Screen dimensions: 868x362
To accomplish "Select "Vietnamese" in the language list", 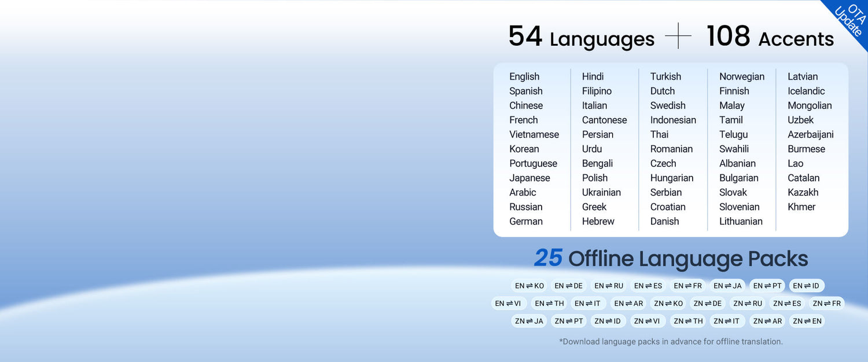I will [x=534, y=134].
